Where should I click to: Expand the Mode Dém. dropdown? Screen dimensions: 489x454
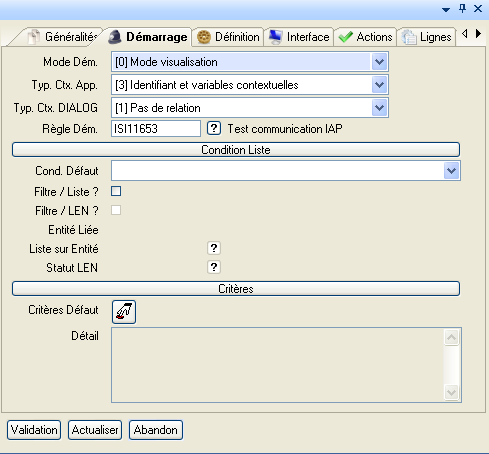pyautogui.click(x=379, y=62)
